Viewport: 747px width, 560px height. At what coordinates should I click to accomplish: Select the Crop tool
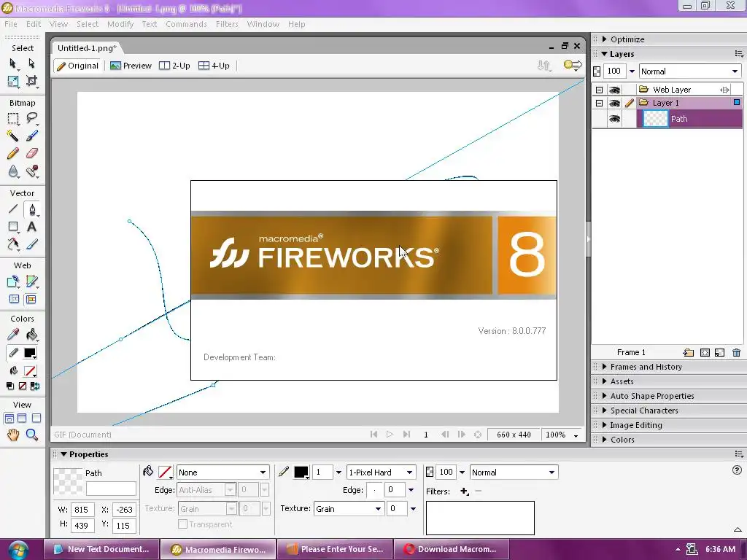31,82
